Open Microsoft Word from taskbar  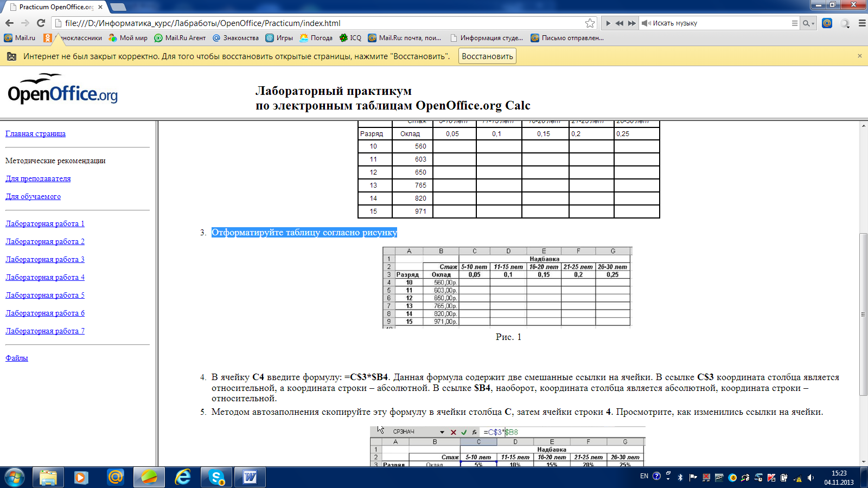[250, 477]
